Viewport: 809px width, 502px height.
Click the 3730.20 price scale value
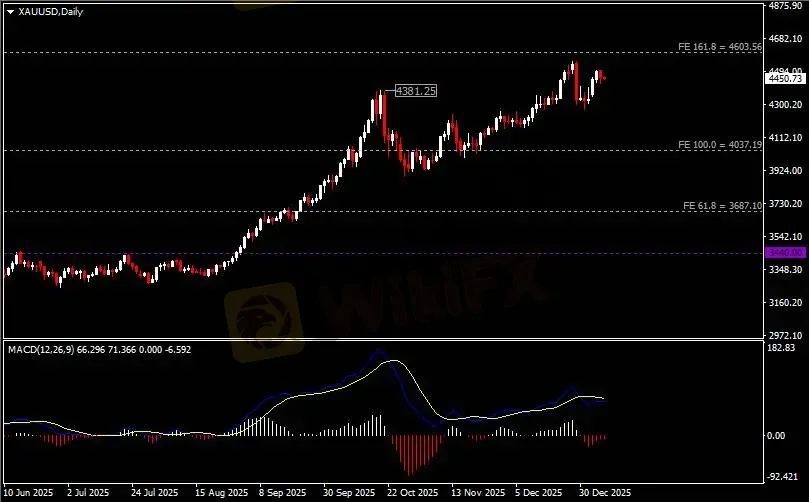coord(785,204)
